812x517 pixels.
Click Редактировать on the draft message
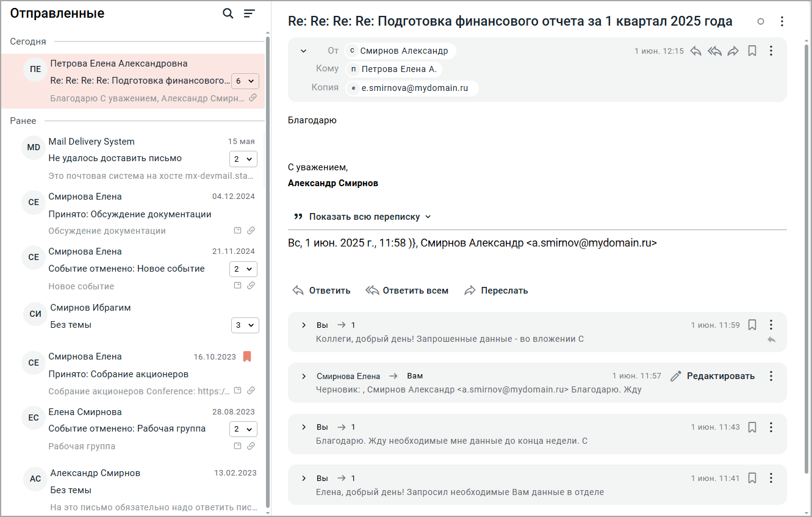click(713, 376)
